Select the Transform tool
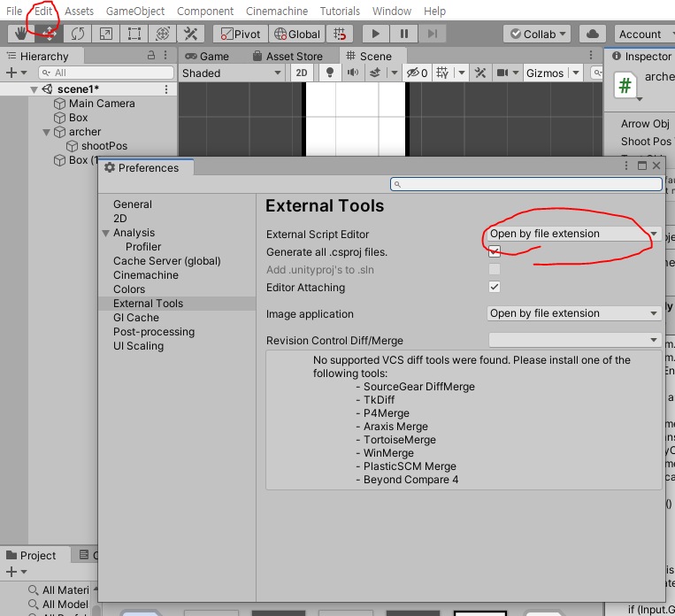This screenshot has height=616, width=675. point(162,34)
